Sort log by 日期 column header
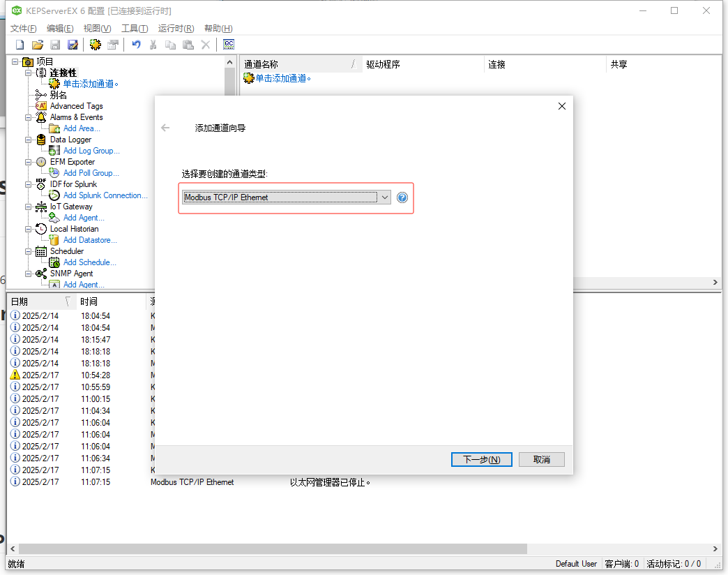The height and width of the screenshot is (575, 728). pyautogui.click(x=41, y=301)
